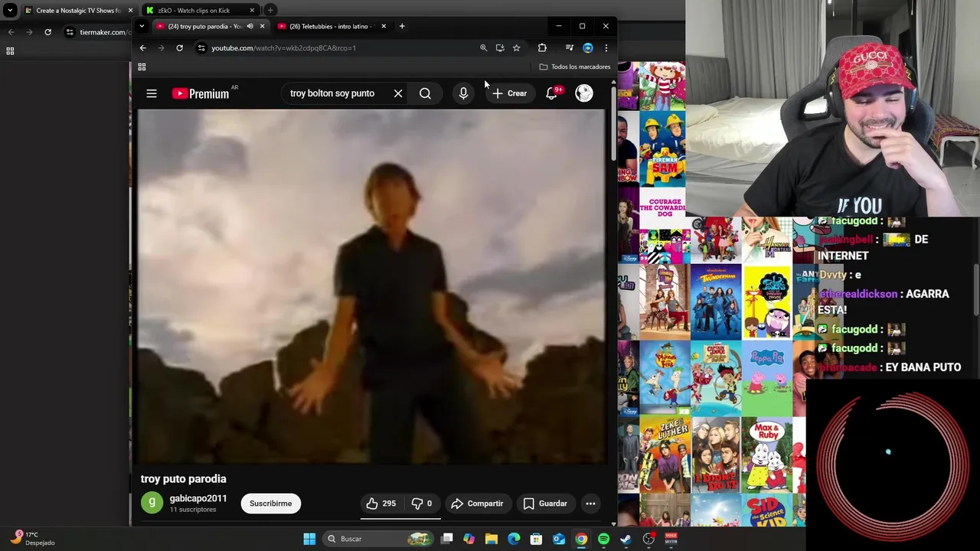The height and width of the screenshot is (551, 980).
Task: Open Chrome extensions puzzle icon
Action: (x=542, y=48)
